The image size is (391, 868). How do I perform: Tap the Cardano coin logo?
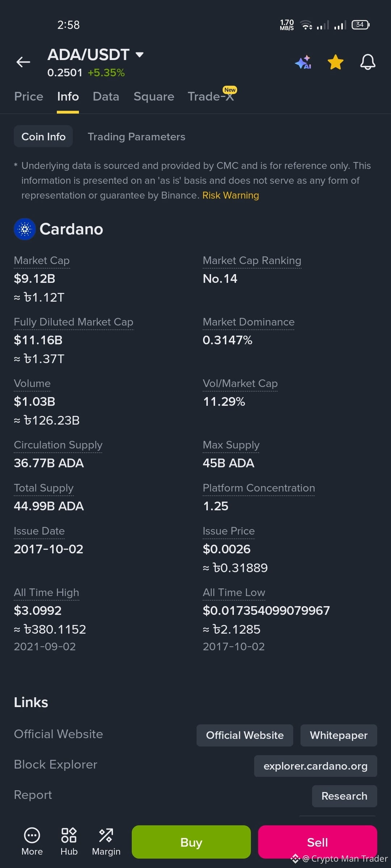pos(25,229)
